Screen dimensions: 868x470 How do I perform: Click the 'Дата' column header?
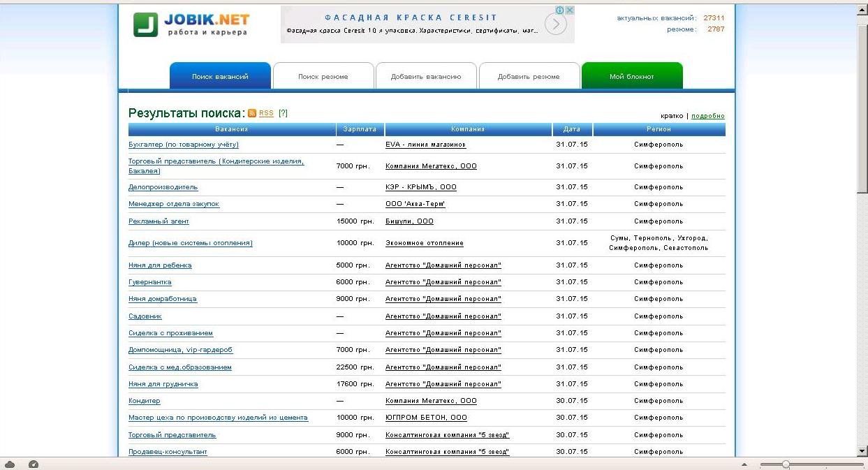(x=571, y=129)
